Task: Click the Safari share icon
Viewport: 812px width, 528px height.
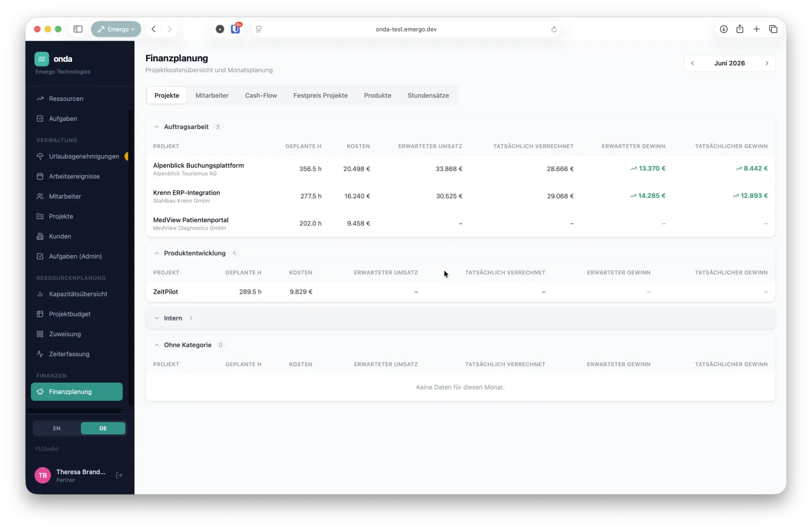Action: [x=740, y=29]
